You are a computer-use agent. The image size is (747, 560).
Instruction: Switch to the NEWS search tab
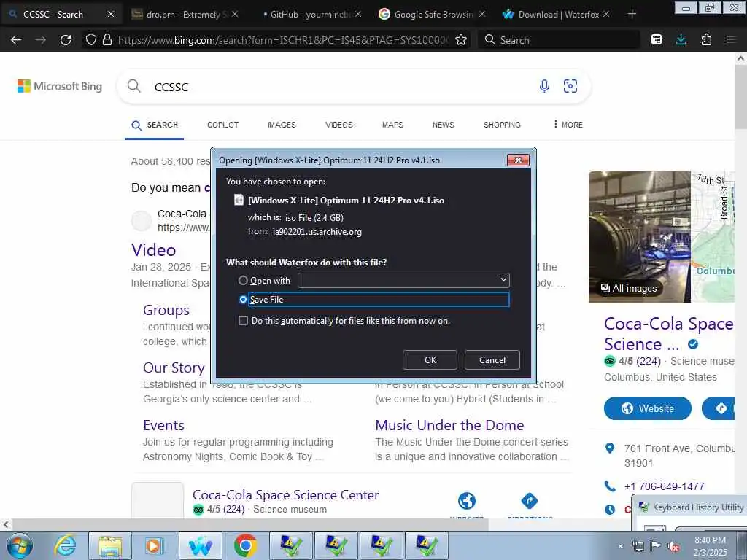coord(443,125)
